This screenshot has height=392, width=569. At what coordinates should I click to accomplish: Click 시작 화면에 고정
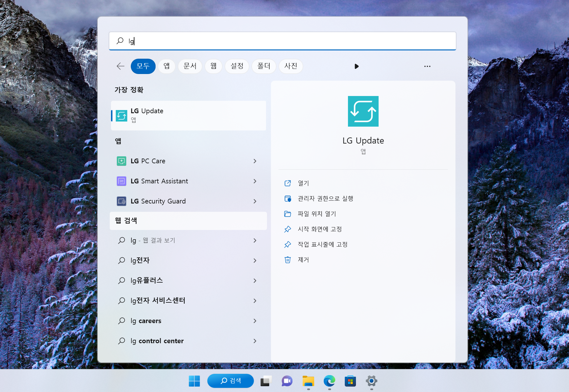click(320, 229)
